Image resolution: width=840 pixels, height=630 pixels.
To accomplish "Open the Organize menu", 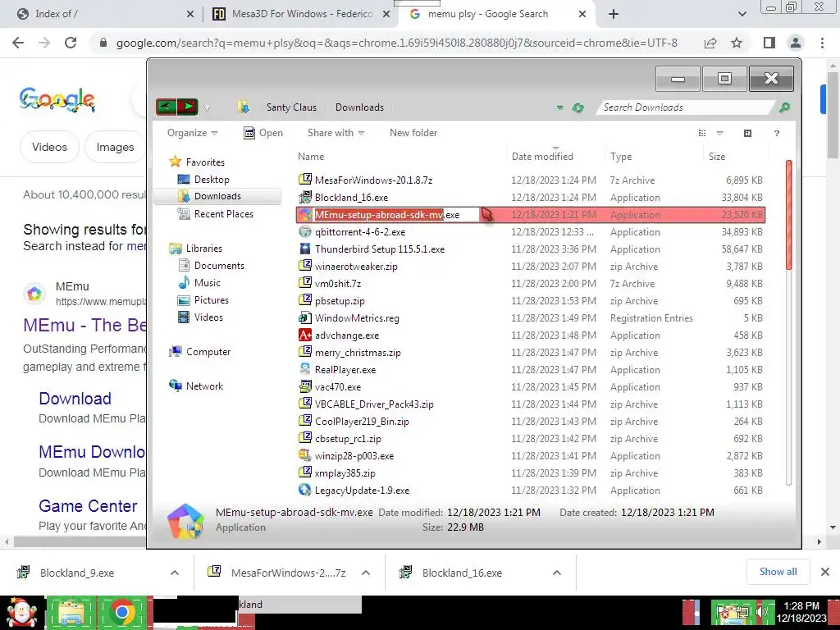I will click(192, 133).
